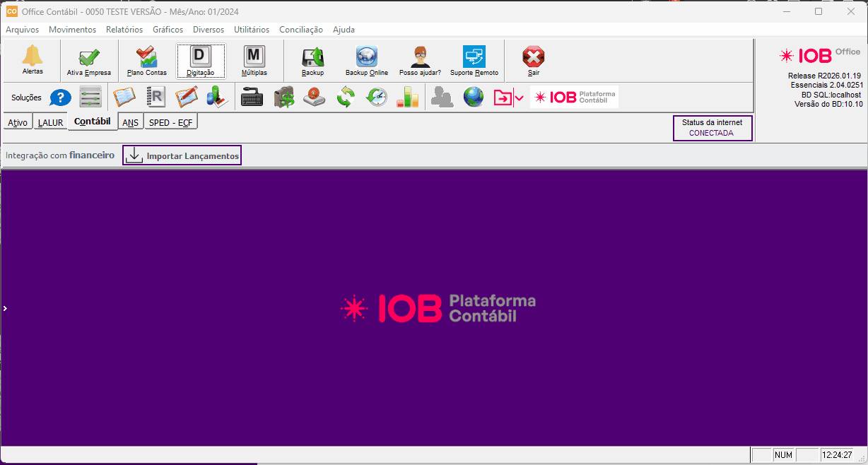
Task: Click the Sair exit icon
Action: click(x=534, y=61)
